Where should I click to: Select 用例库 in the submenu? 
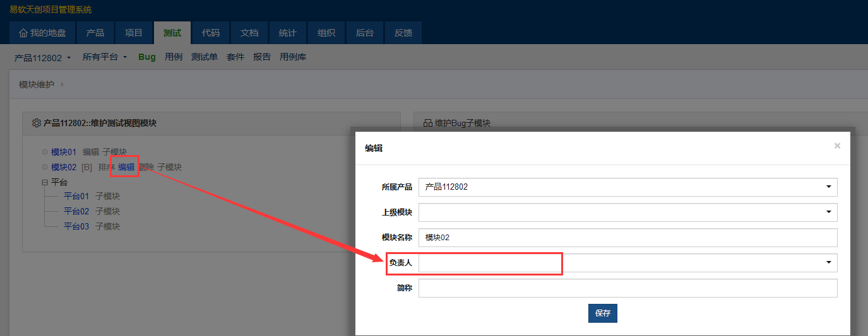click(293, 57)
